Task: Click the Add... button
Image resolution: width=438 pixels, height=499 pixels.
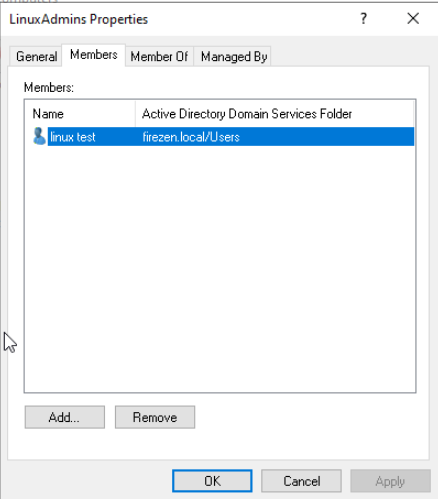Action: (x=65, y=417)
